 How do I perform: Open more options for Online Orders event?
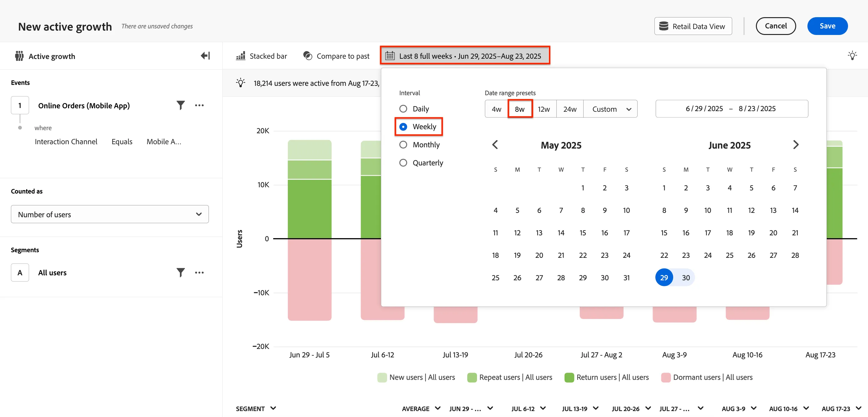click(x=199, y=105)
